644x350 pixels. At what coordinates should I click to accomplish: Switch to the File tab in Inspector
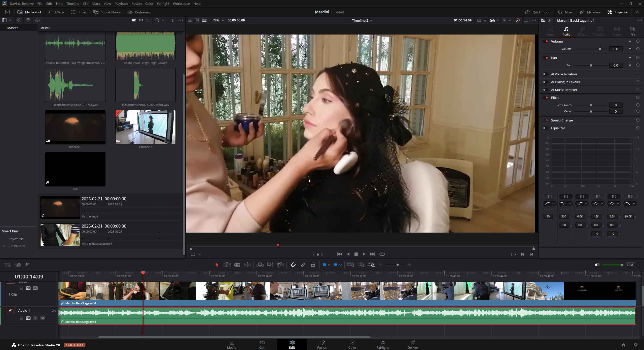632,31
